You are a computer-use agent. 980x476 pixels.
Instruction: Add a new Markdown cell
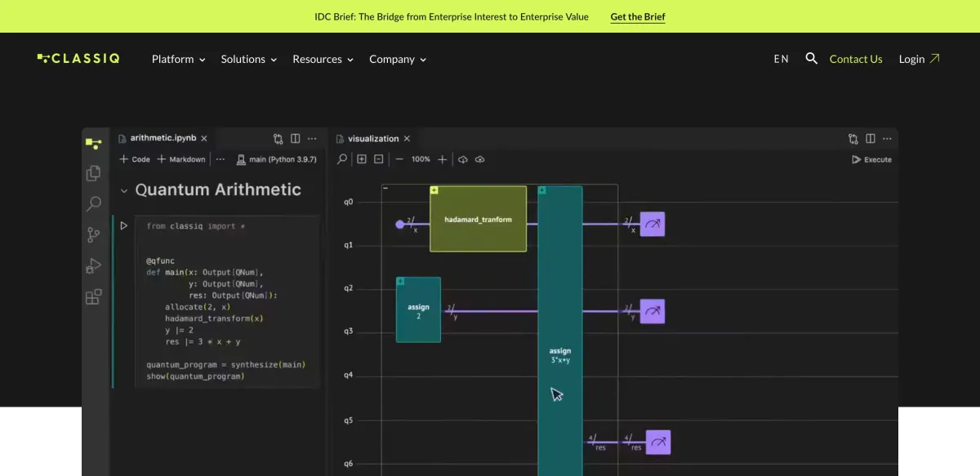181,159
